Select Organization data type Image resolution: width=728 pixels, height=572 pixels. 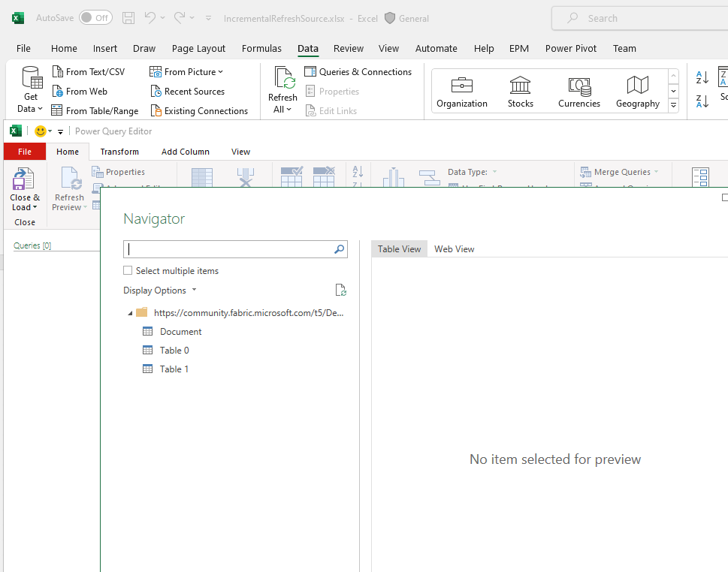click(462, 92)
